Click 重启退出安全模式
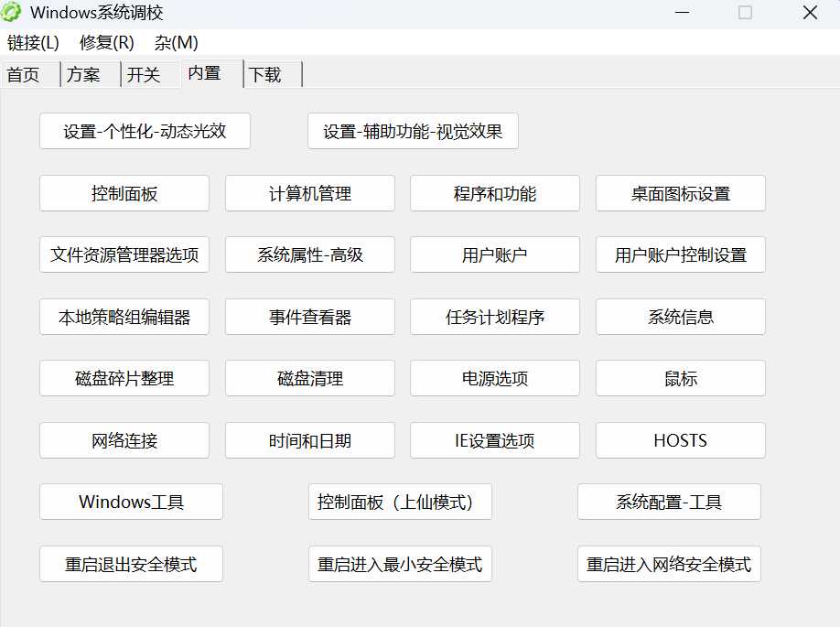The height and width of the screenshot is (627, 840). [131, 564]
